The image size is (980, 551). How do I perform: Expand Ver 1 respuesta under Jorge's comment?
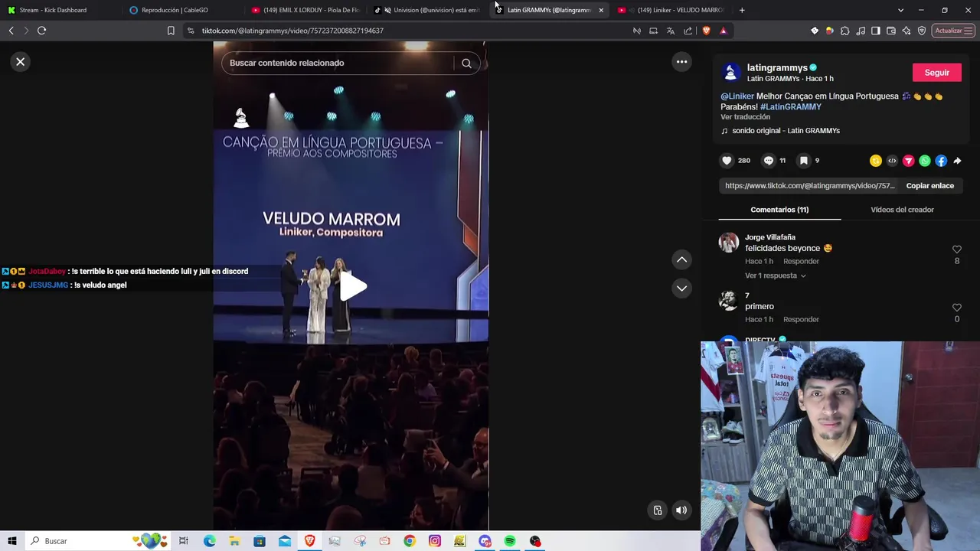(775, 275)
